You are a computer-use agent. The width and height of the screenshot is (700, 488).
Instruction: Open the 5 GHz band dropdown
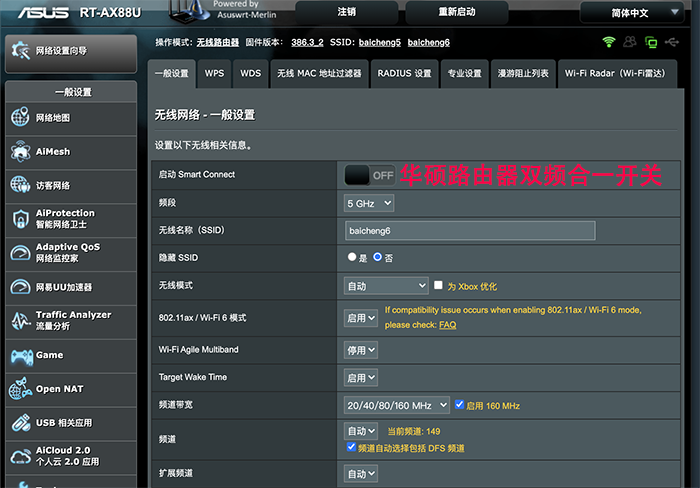369,203
